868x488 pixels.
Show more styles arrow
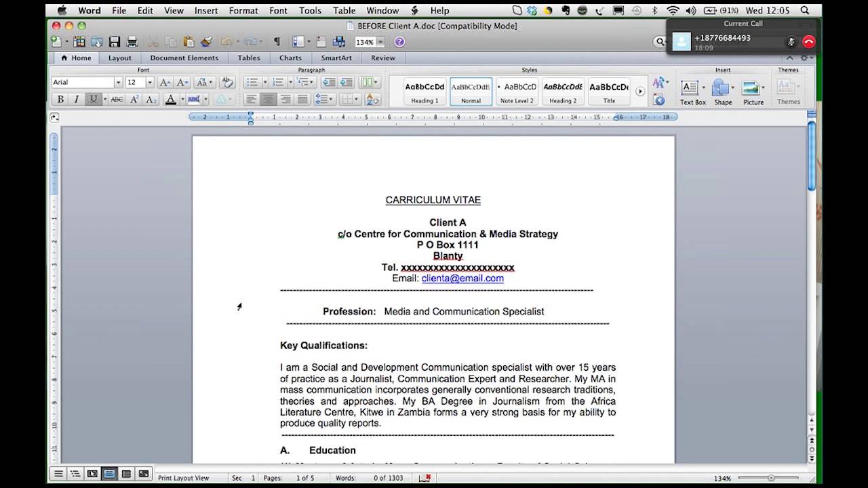[639, 91]
